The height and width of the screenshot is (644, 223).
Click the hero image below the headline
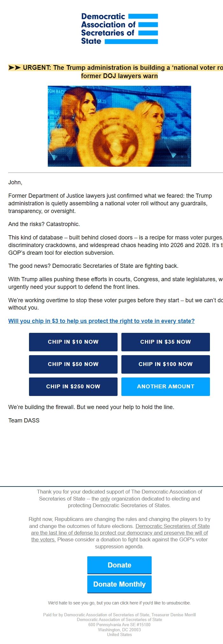[x=119, y=126]
